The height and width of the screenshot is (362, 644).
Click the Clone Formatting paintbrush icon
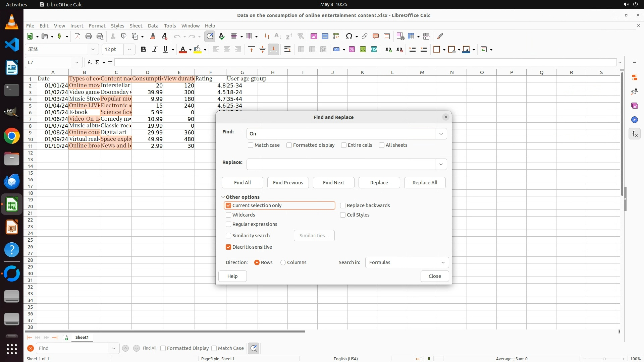pyautogui.click(x=153, y=36)
